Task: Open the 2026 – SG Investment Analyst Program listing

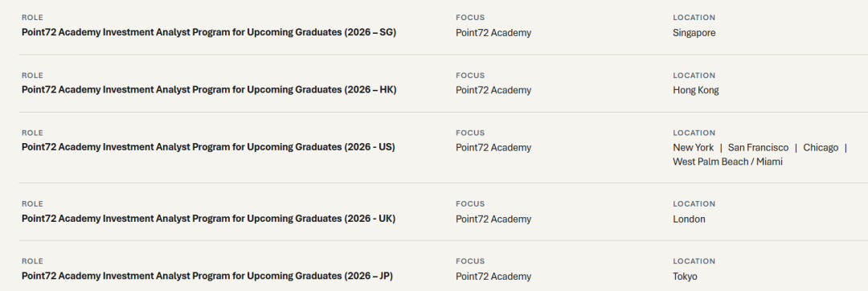Action: pyautogui.click(x=209, y=32)
